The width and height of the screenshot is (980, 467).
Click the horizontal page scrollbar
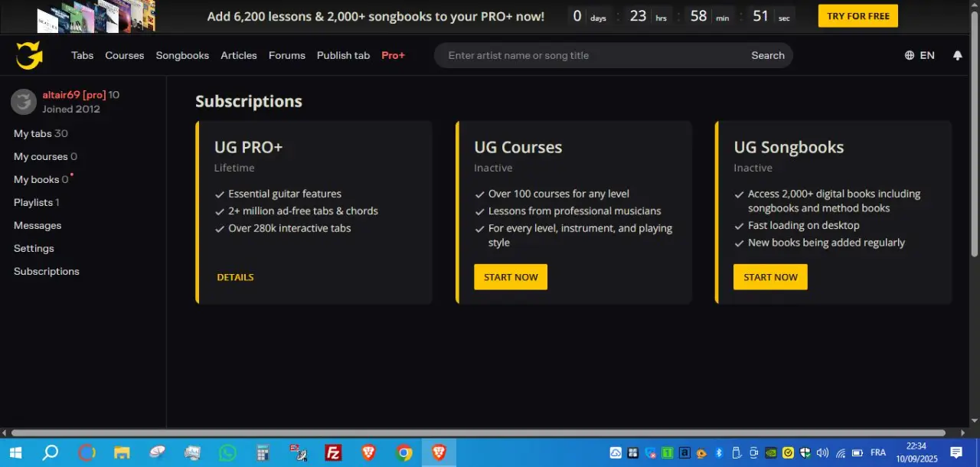click(x=479, y=433)
